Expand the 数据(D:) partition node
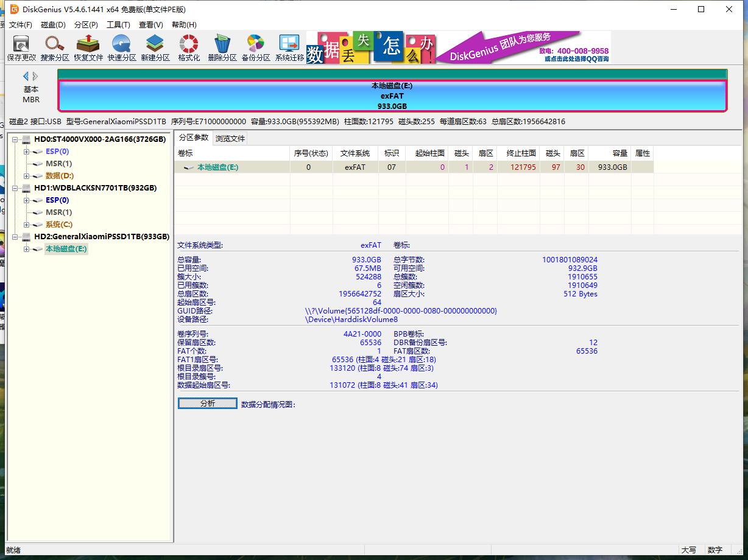This screenshot has height=560, width=748. (x=27, y=176)
